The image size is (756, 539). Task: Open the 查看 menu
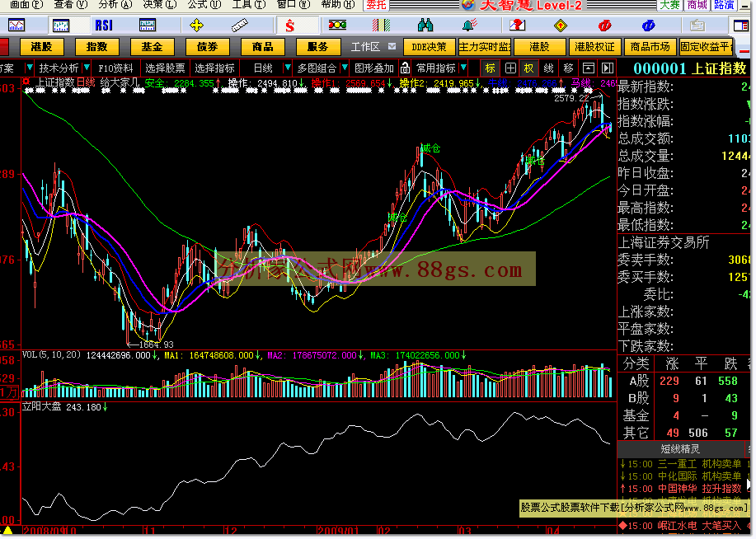70,5
